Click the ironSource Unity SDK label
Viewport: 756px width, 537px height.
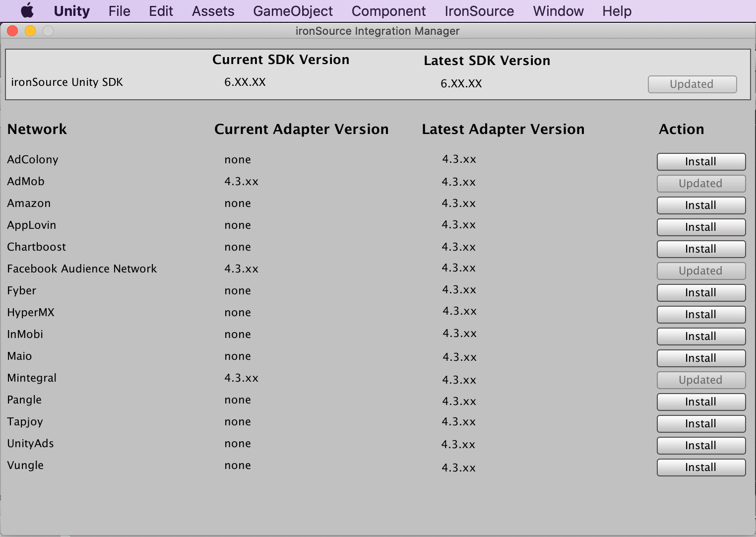click(x=67, y=82)
